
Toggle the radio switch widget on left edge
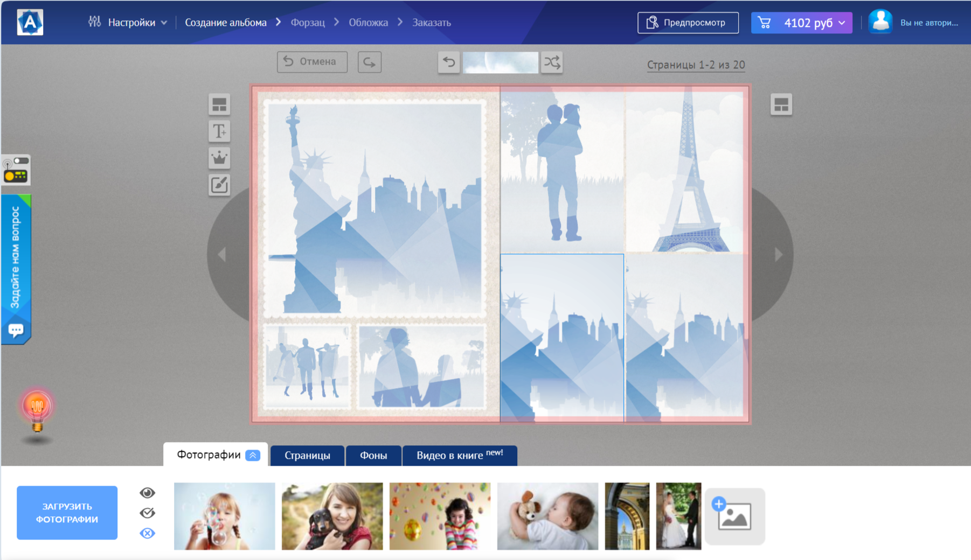16,170
